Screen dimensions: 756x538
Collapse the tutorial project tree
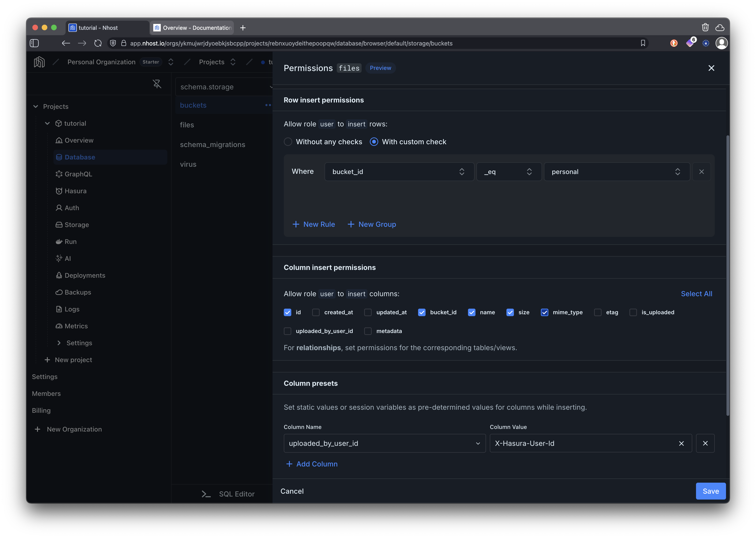pos(47,123)
